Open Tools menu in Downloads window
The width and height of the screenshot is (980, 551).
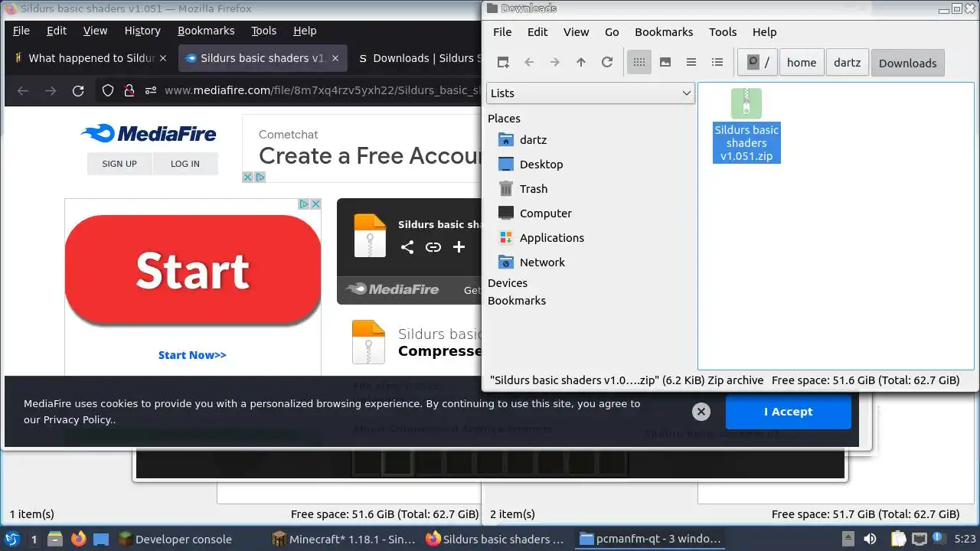point(723,32)
